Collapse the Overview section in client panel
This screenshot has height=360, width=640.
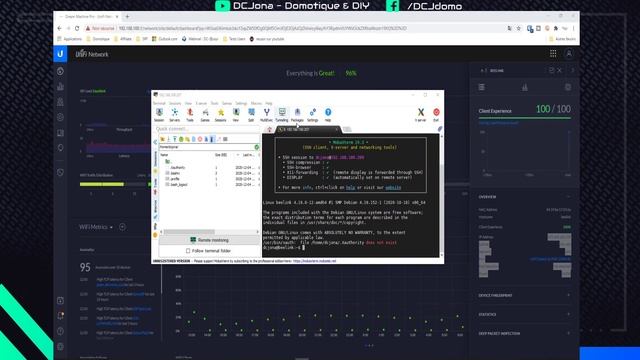pyautogui.click(x=568, y=197)
